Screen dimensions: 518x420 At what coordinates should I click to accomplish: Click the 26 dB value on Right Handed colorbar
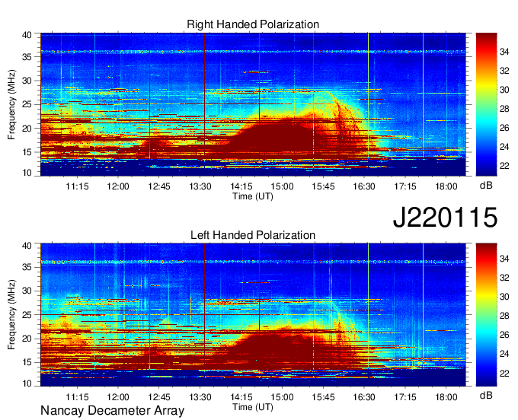point(504,128)
